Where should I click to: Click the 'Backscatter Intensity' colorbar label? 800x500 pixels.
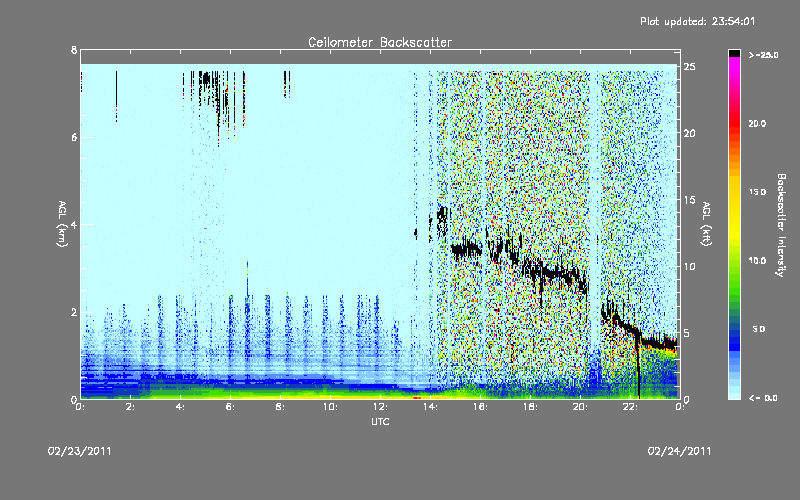click(x=781, y=225)
